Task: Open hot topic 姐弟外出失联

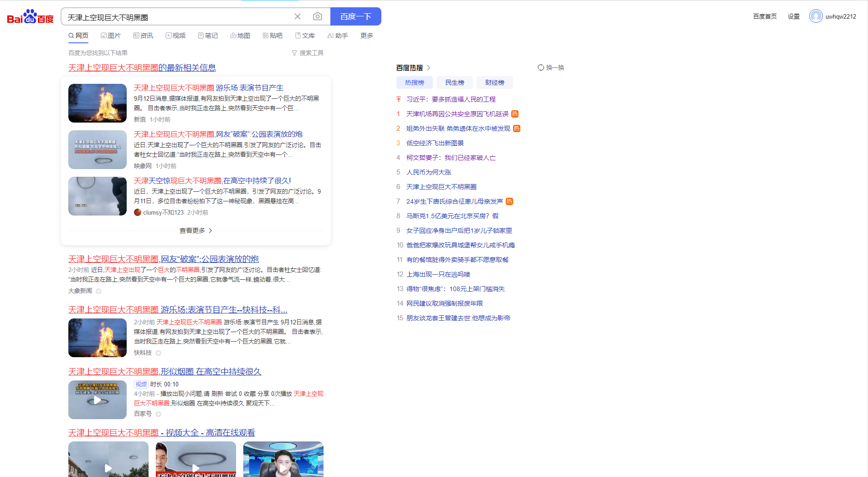Action: point(458,128)
